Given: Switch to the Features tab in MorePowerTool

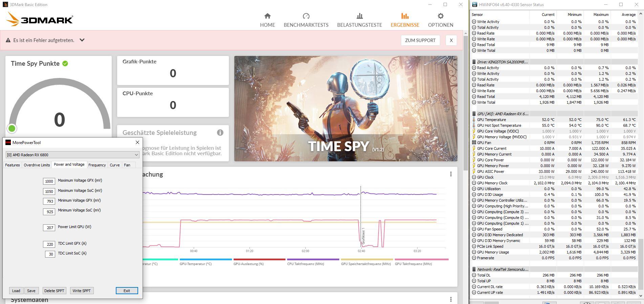Looking at the screenshot, I should [x=13, y=165].
